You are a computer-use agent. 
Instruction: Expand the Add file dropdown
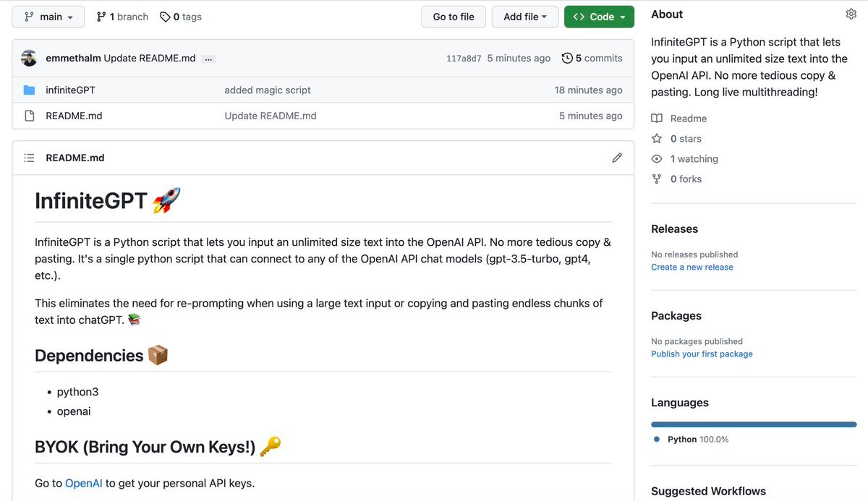point(525,17)
